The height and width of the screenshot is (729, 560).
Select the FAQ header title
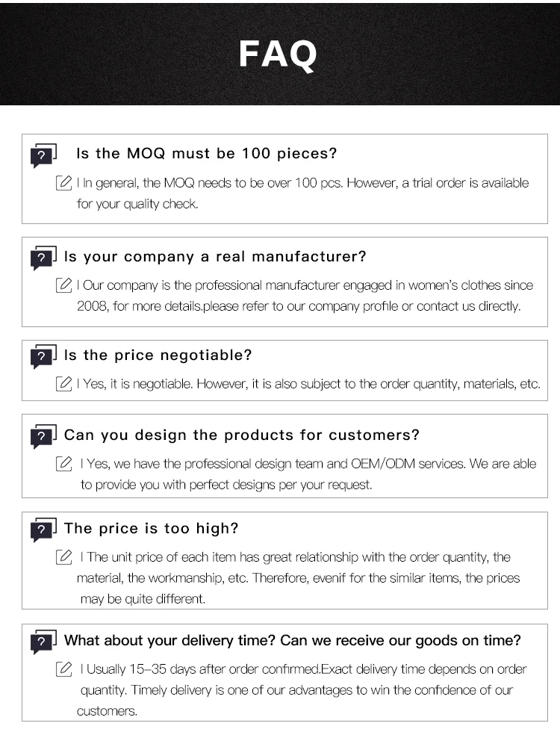point(279,54)
